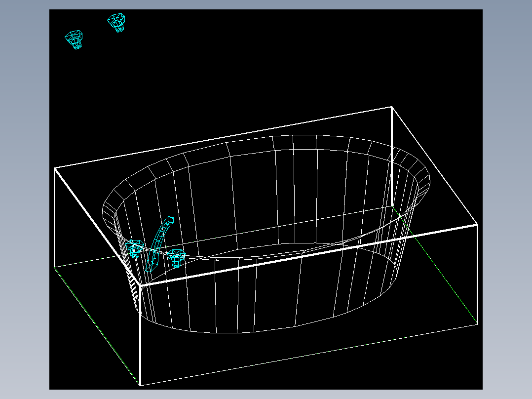
Task: Click the green edge line at the lower-left box side
Action: point(97,326)
